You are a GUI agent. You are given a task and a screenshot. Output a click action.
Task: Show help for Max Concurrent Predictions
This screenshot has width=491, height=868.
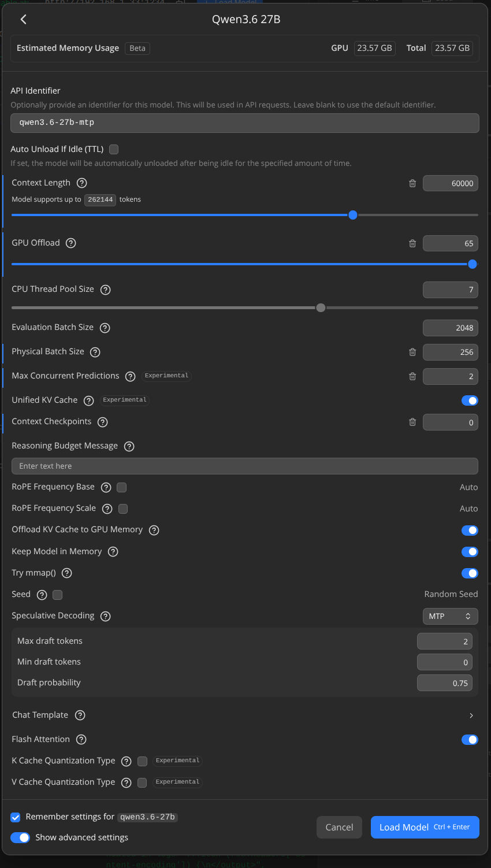pyautogui.click(x=131, y=376)
